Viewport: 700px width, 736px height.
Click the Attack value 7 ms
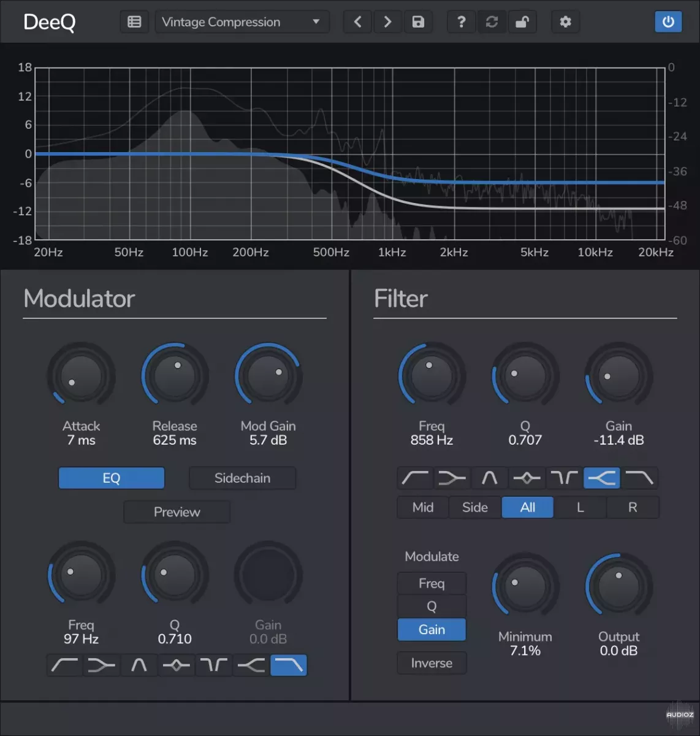[x=81, y=440]
